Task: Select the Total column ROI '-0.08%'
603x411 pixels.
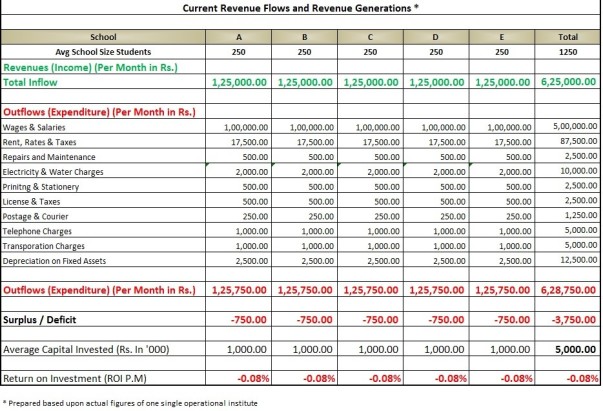Action: 582,379
